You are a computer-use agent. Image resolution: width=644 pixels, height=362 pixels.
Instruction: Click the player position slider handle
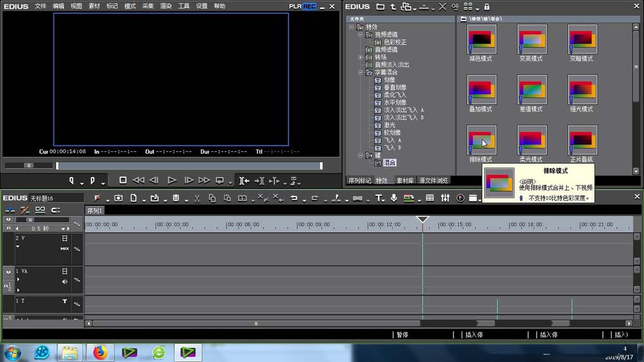point(29,166)
